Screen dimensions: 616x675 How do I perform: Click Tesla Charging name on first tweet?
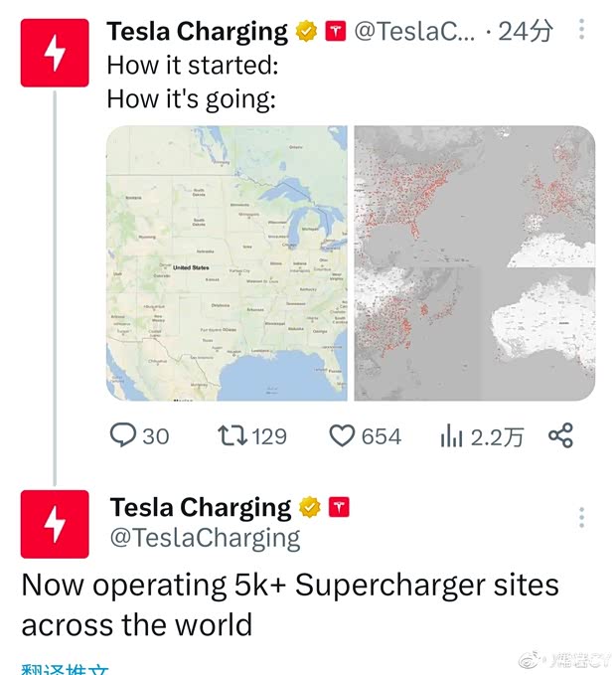197,32
